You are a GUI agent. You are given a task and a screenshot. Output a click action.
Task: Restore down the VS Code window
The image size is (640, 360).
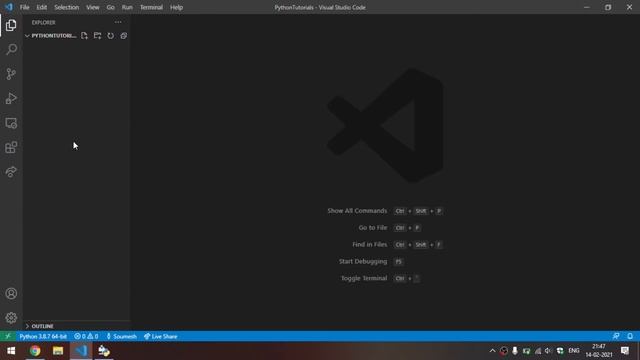point(608,7)
